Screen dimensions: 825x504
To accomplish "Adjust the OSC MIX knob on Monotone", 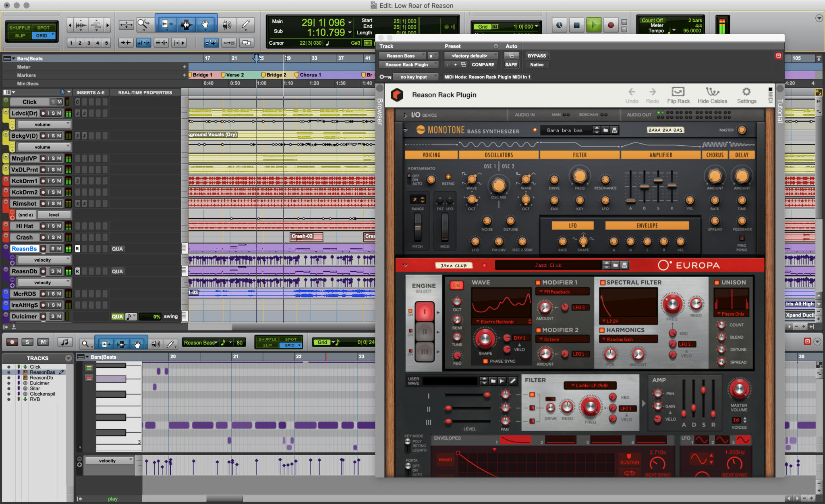I will [x=498, y=186].
